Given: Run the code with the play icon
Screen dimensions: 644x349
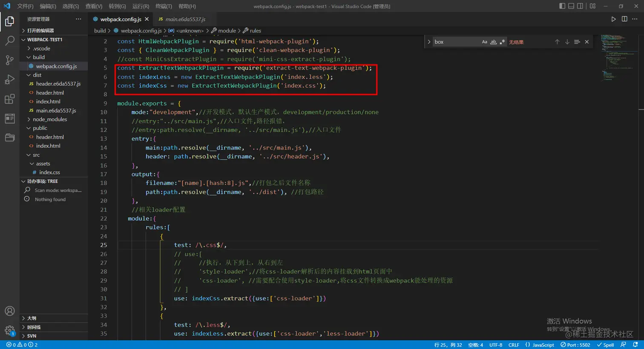Looking at the screenshot, I should (x=613, y=19).
